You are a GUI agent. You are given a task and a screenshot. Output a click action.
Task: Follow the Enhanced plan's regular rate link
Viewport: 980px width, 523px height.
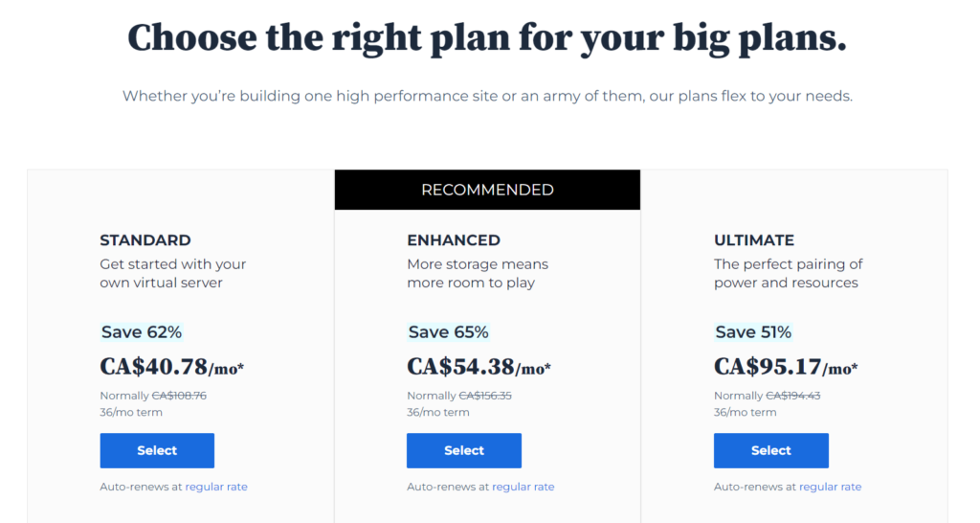click(x=523, y=487)
